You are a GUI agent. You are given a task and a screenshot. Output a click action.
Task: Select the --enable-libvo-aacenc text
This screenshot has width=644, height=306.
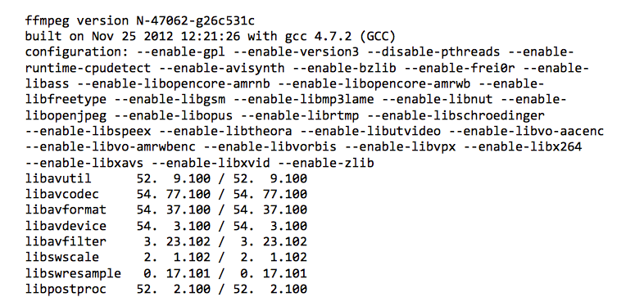tap(526, 131)
